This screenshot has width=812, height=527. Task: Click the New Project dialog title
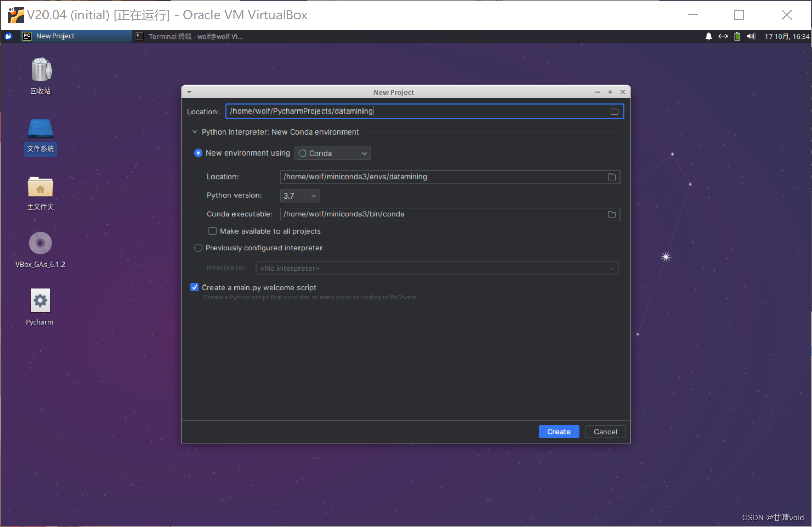394,92
